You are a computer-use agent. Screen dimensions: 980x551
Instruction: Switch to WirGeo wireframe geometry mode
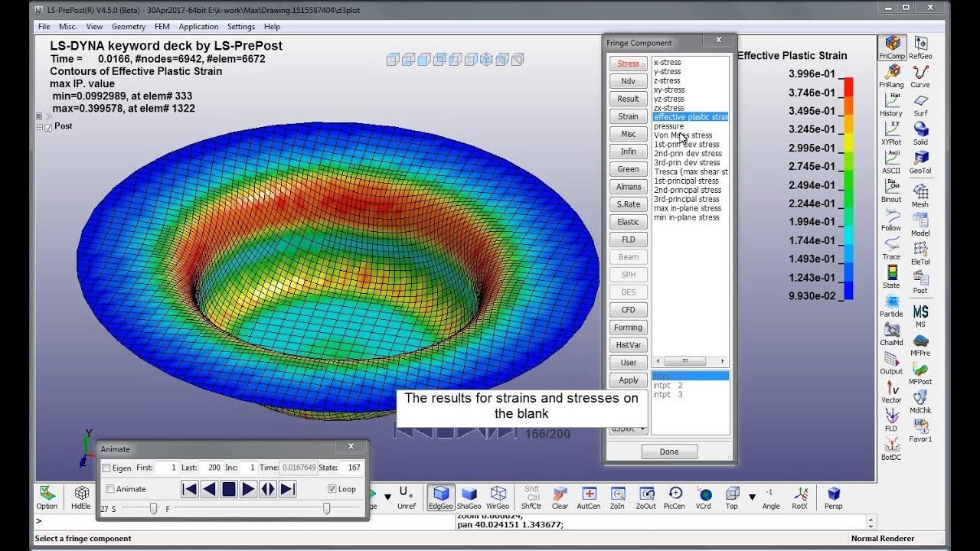(x=498, y=497)
